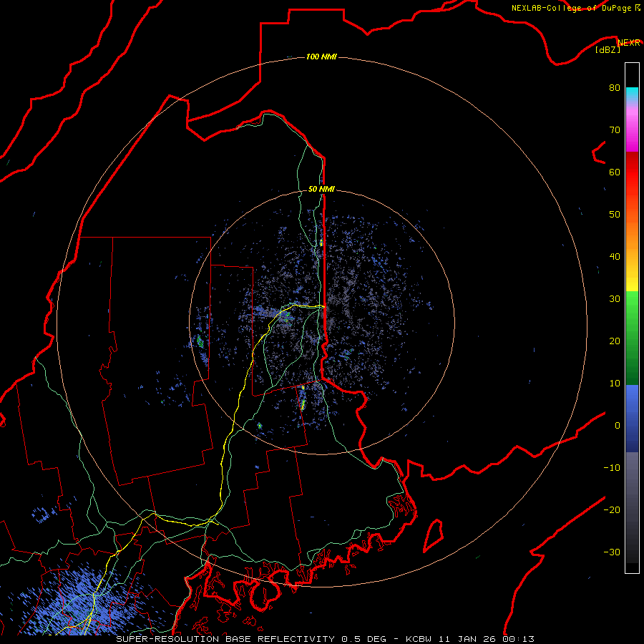This screenshot has height=644, width=644.
Task: Select the [dBZ] unit label
Action: coord(608,50)
